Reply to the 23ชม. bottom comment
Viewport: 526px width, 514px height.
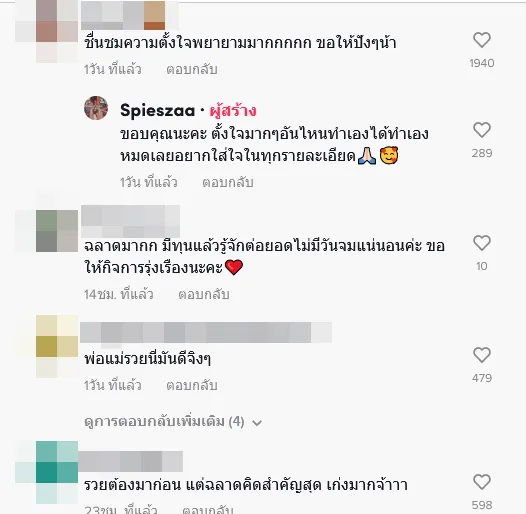coord(208,510)
